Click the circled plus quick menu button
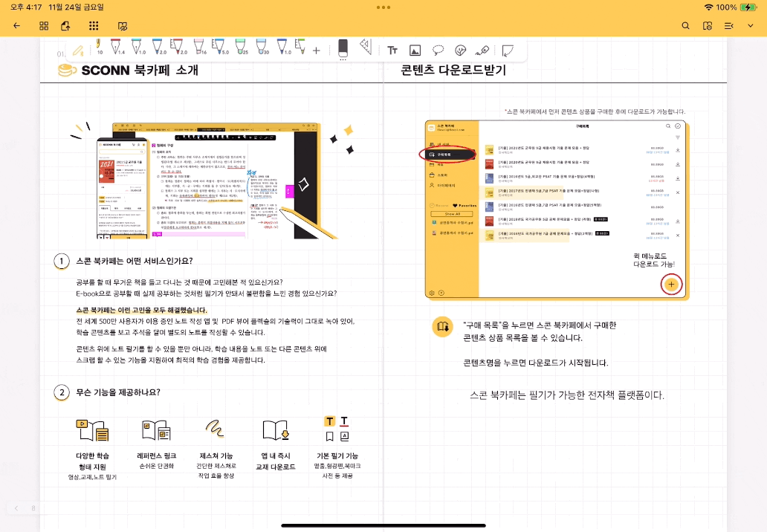This screenshot has width=767, height=532. tap(671, 285)
